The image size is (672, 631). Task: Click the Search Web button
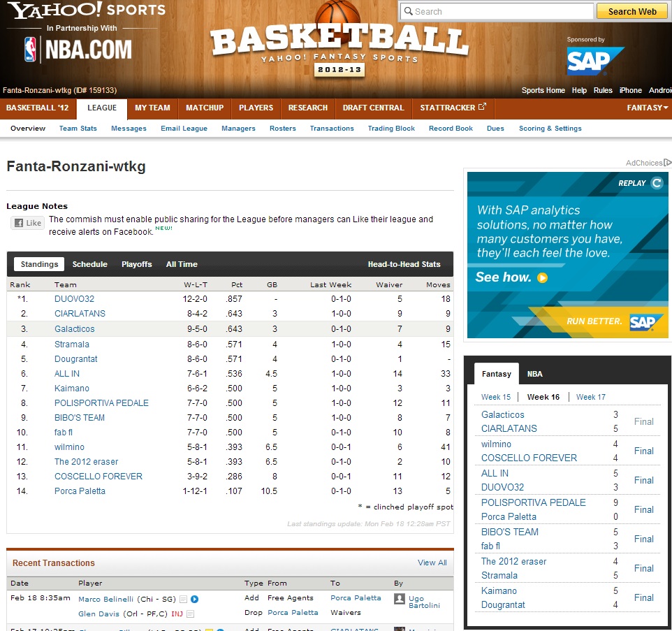[x=631, y=11]
